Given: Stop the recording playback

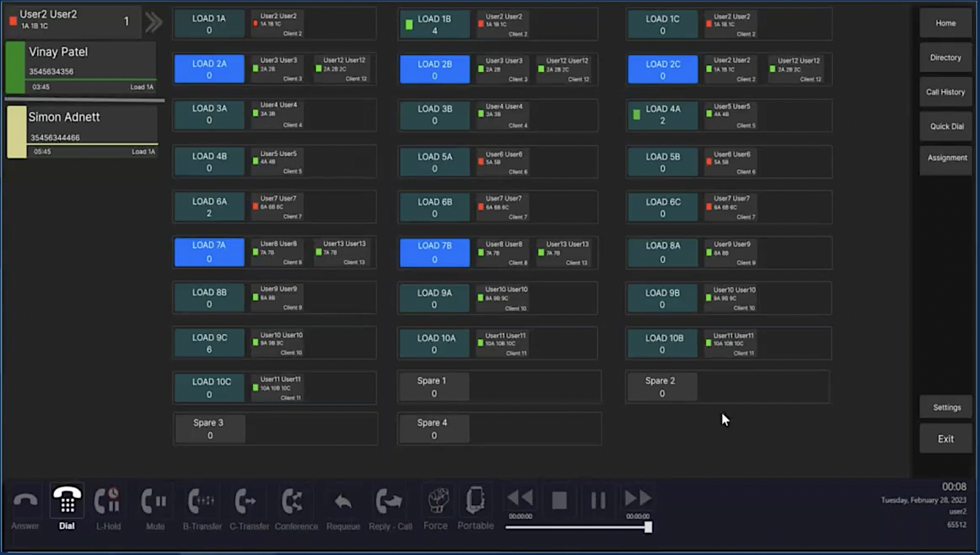Looking at the screenshot, I should pyautogui.click(x=559, y=500).
